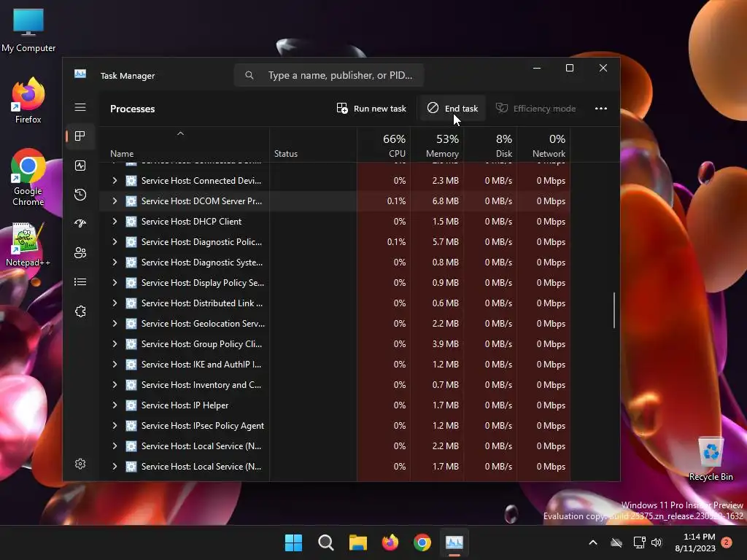Sort by the Network column header

coord(544,145)
